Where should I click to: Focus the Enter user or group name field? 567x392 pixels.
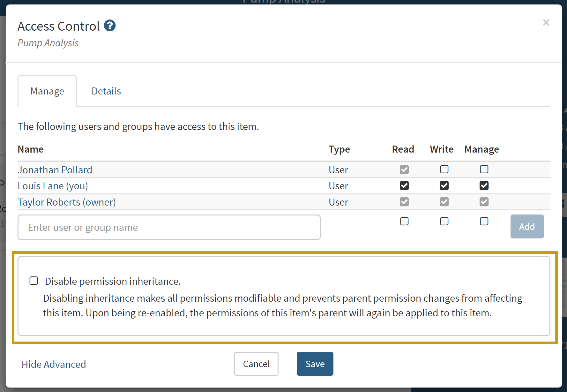coord(169,227)
